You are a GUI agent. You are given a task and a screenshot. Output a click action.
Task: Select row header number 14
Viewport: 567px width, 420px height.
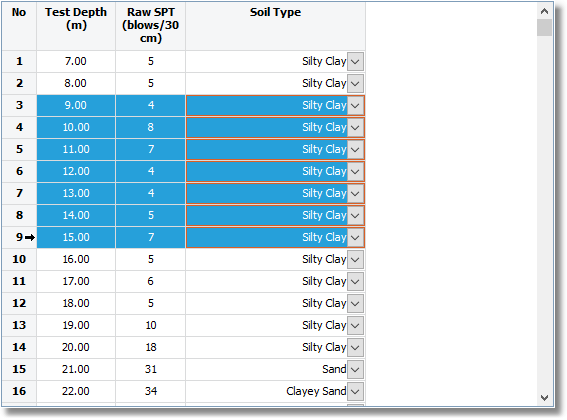click(19, 348)
